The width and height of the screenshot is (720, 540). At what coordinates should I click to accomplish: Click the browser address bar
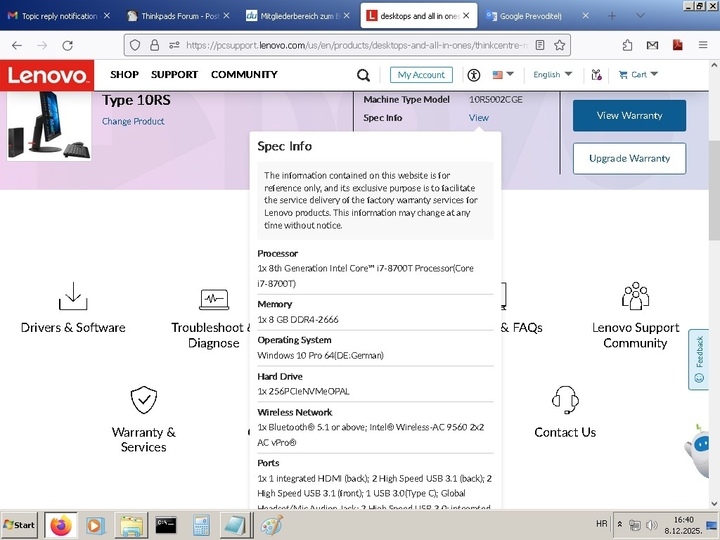click(x=350, y=45)
